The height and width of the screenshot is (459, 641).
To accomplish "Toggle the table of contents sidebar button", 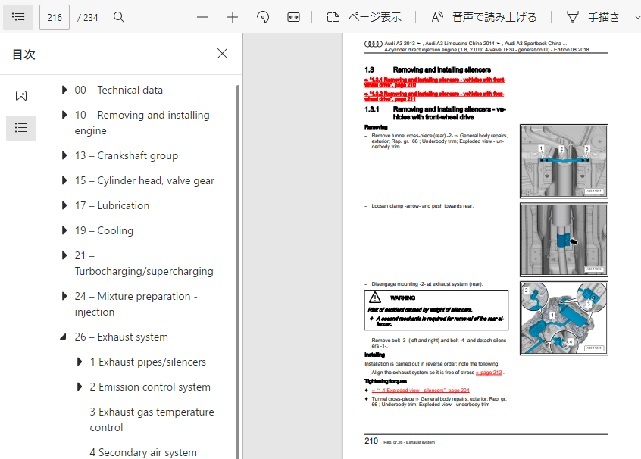I will pos(18,17).
